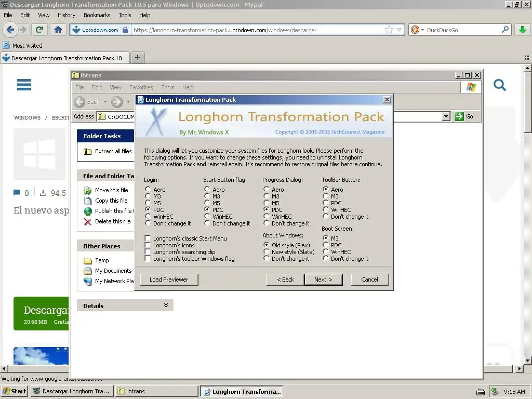The width and height of the screenshot is (532, 399).
Task: Click the Extract all files icon
Action: 87,151
